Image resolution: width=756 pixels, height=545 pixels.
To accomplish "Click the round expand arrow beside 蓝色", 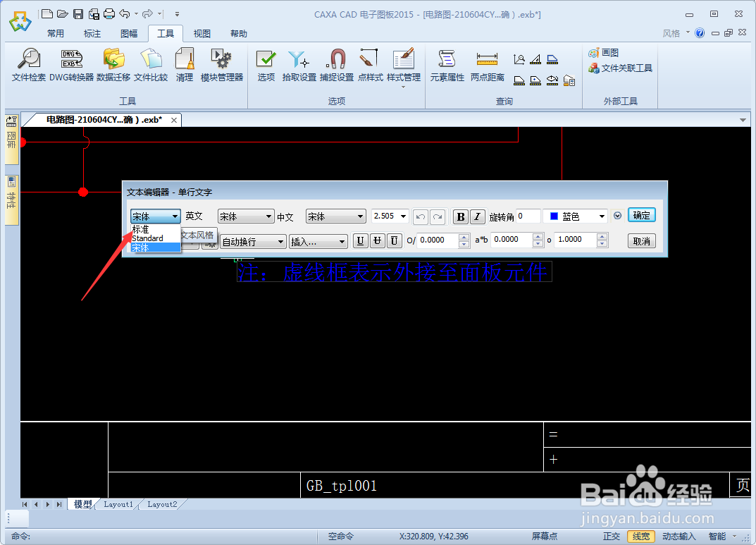I will (618, 216).
